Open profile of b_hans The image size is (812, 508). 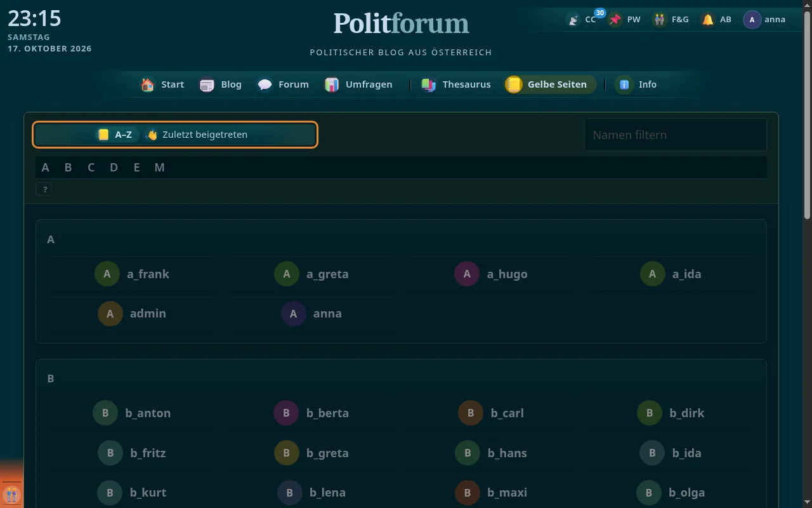(x=491, y=453)
